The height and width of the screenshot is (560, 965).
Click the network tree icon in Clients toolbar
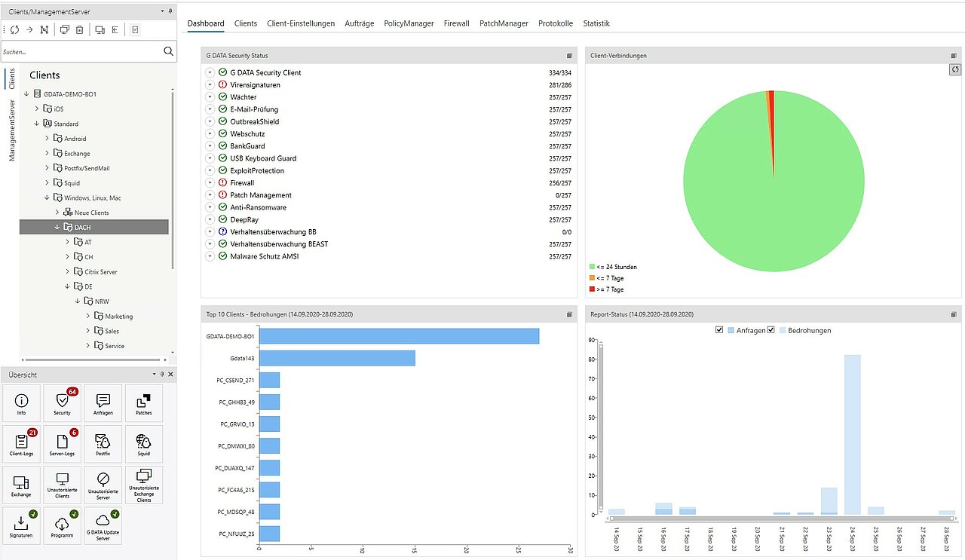pos(44,30)
